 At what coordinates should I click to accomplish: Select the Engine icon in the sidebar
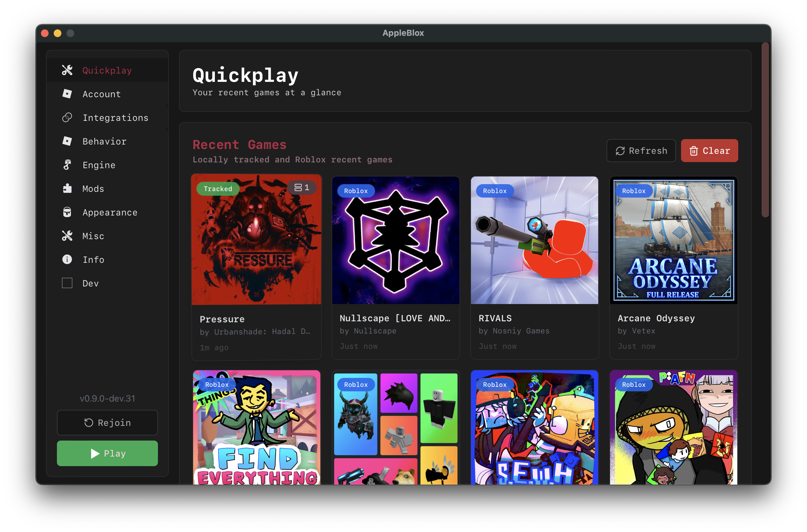pyautogui.click(x=67, y=165)
